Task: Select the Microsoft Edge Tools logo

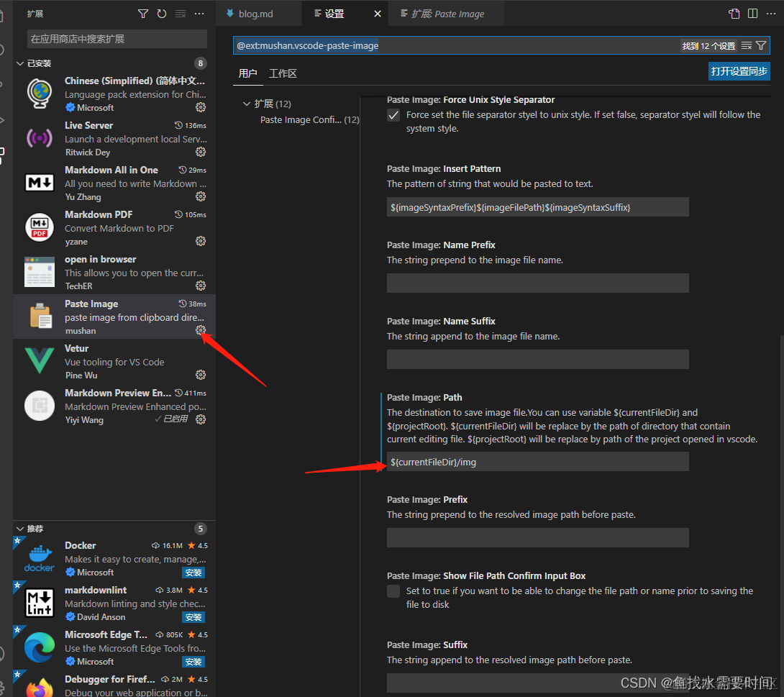Action: (39, 647)
